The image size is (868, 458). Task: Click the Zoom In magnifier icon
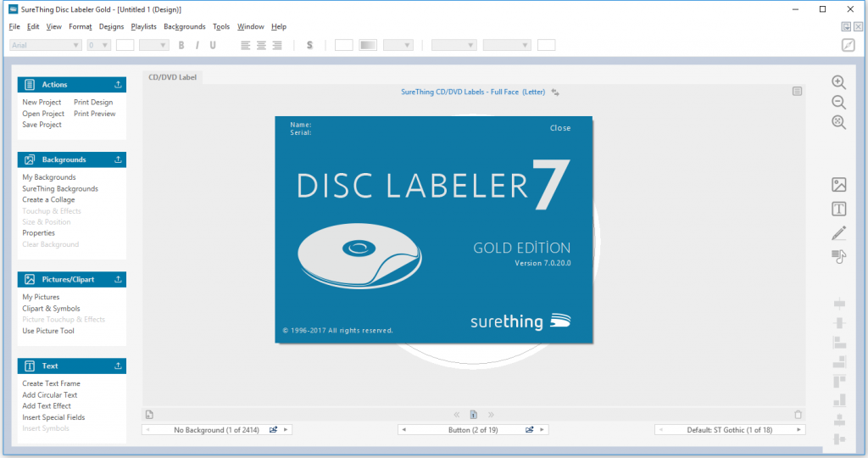click(x=838, y=82)
